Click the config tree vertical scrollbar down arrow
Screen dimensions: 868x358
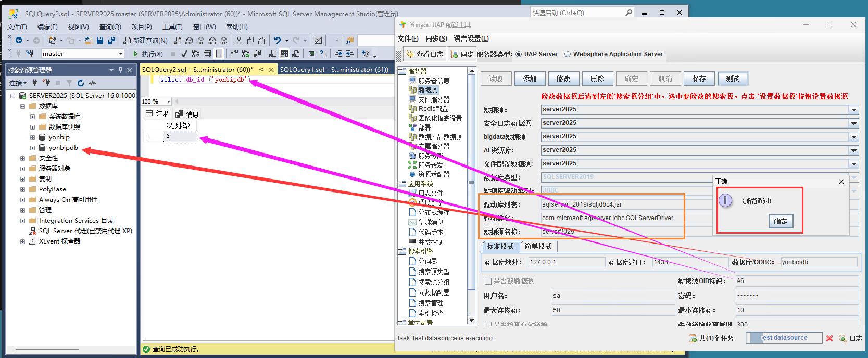[471, 319]
